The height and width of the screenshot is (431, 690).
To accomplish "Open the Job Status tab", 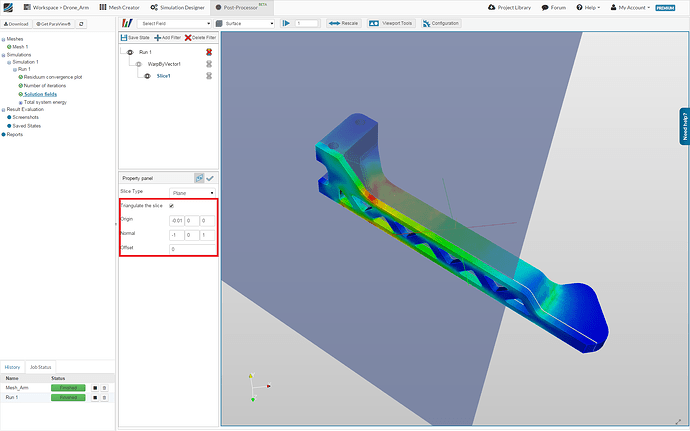I will pos(40,367).
